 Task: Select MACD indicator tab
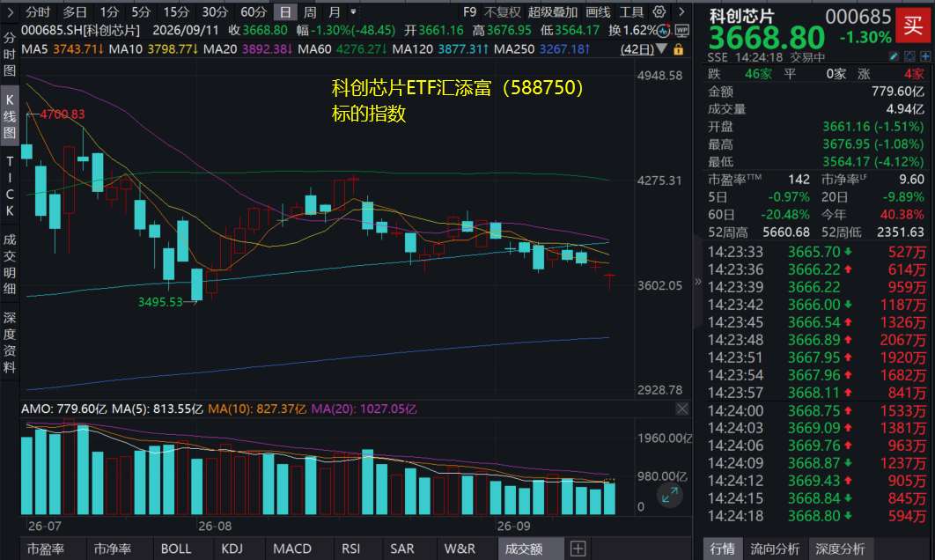click(292, 549)
